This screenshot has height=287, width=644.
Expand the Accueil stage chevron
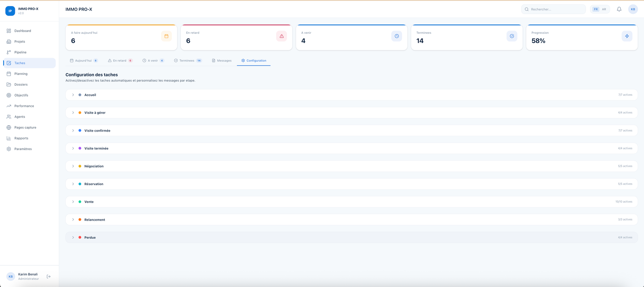[x=73, y=95]
